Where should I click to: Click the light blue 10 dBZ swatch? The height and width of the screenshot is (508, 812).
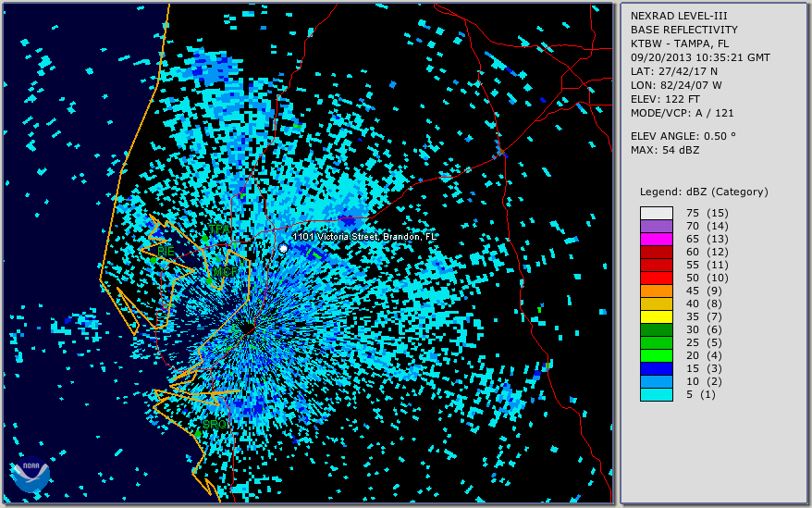click(x=656, y=381)
